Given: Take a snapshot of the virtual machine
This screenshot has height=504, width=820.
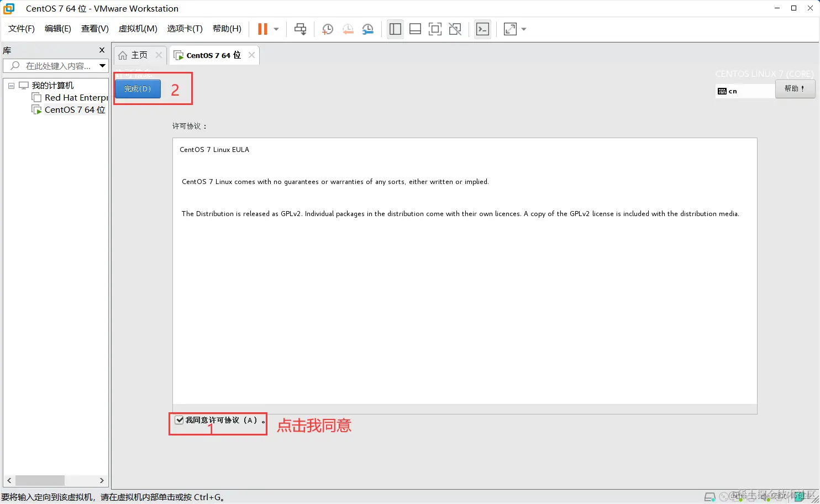Looking at the screenshot, I should coord(327,29).
